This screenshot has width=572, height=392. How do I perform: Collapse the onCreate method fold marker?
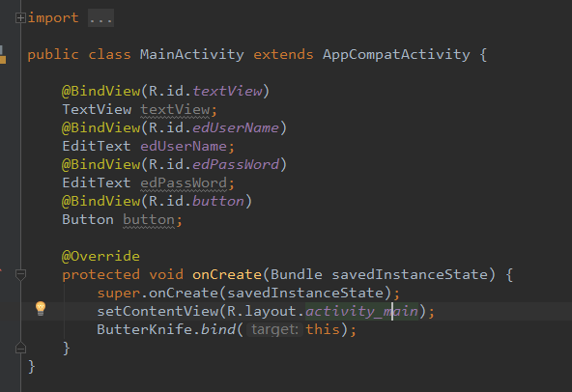20,274
